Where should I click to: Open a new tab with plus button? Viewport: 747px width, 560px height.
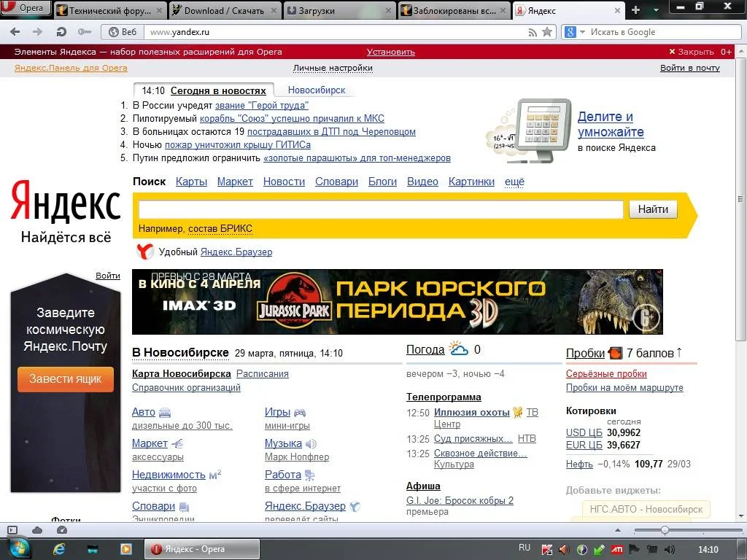(x=635, y=10)
